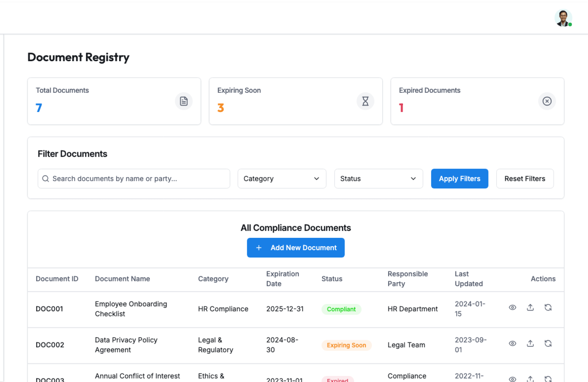Image resolution: width=588 pixels, height=382 pixels.
Task: Click the Expiration Date column header
Action: click(x=282, y=279)
